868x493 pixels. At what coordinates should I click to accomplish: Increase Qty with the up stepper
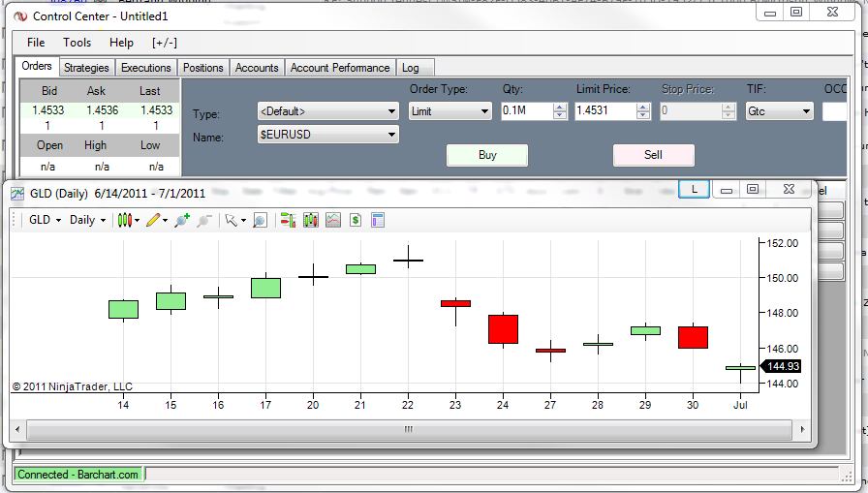click(x=560, y=108)
